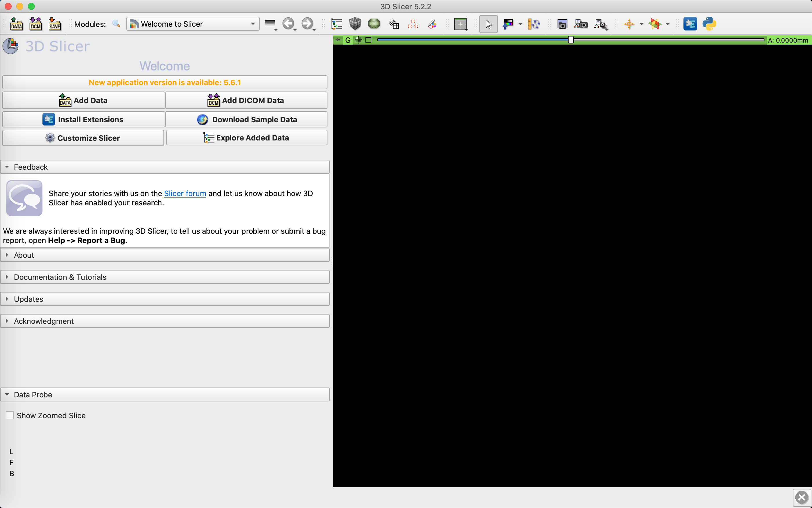812x508 pixels.
Task: Open the Models module icon
Action: pyautogui.click(x=374, y=24)
